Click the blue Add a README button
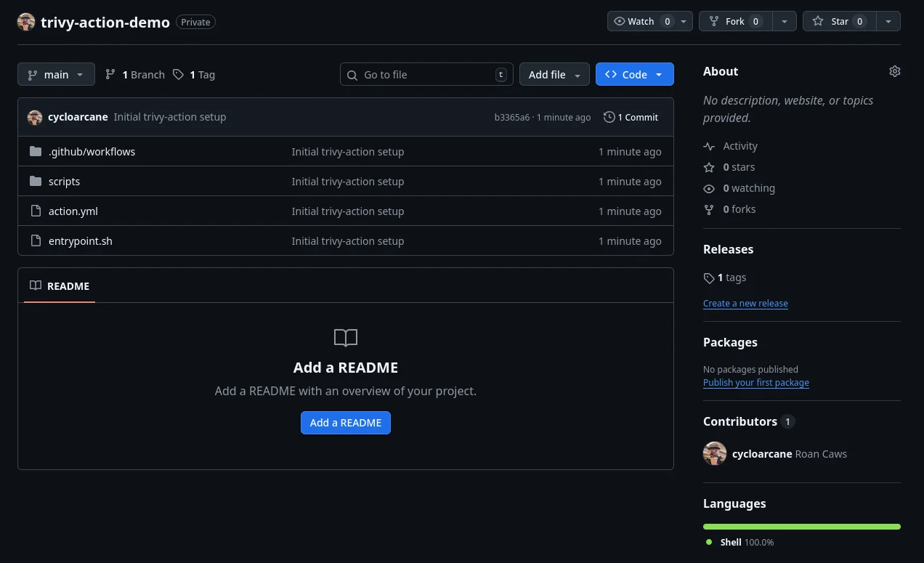Image resolution: width=924 pixels, height=563 pixels. [x=346, y=423]
